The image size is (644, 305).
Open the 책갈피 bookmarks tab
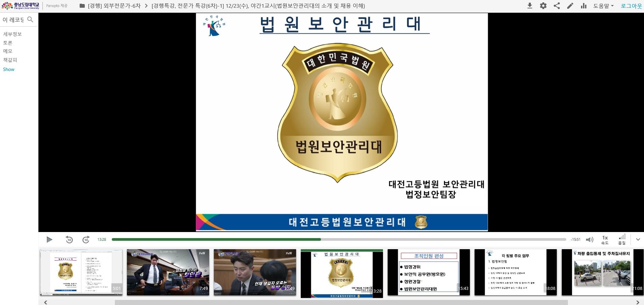(10, 60)
